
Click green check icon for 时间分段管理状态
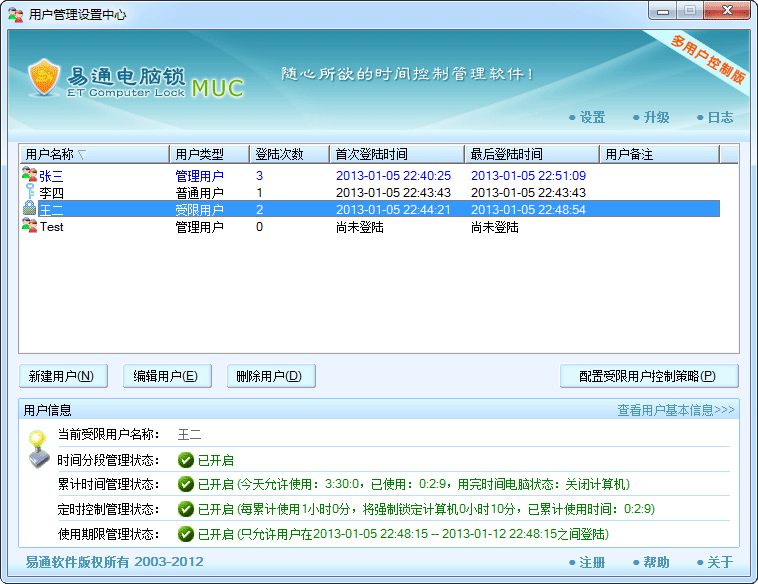point(185,460)
